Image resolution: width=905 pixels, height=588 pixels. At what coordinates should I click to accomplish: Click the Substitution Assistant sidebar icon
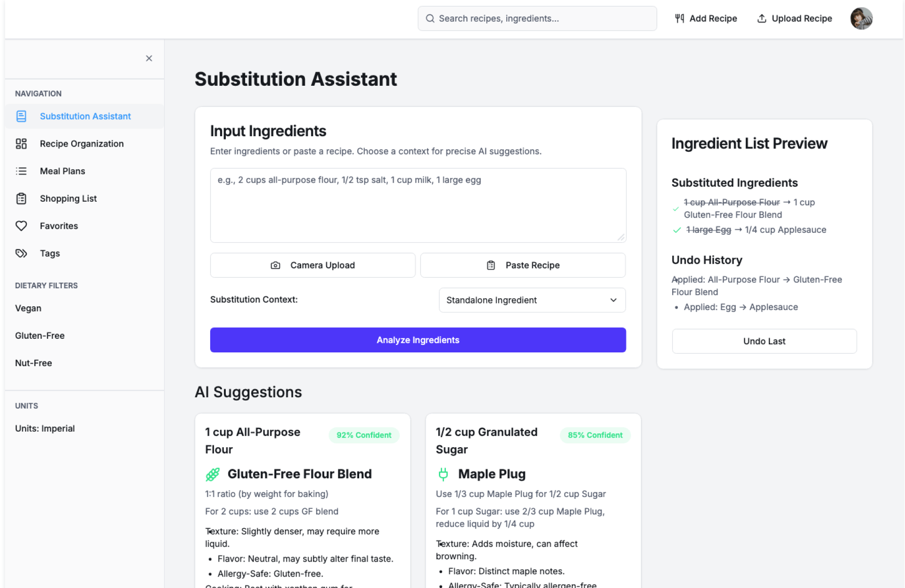(x=21, y=116)
